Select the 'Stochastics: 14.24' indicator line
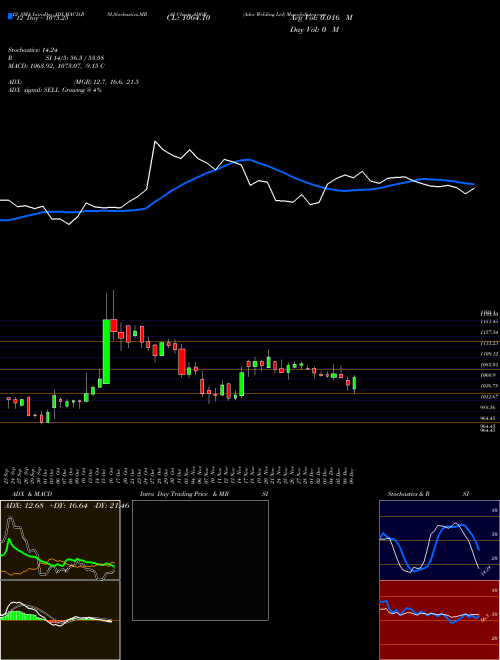This screenshot has width=500, height=660. 35,50
